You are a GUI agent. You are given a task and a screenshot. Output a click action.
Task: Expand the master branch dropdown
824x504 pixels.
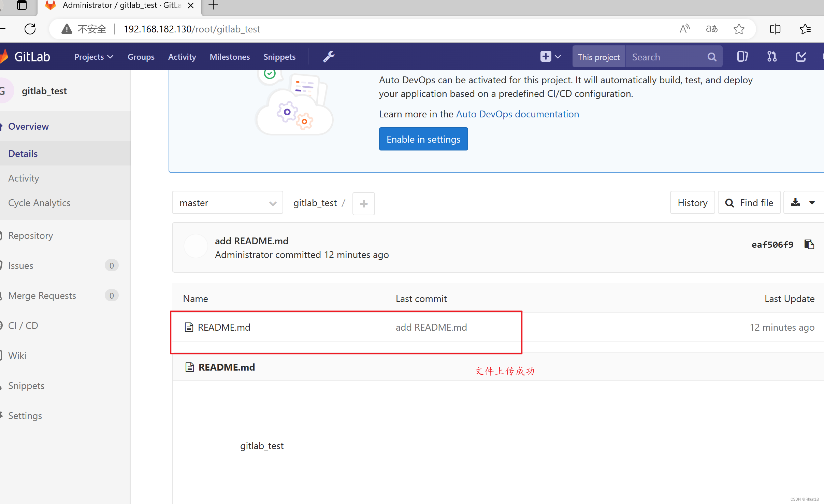point(227,203)
